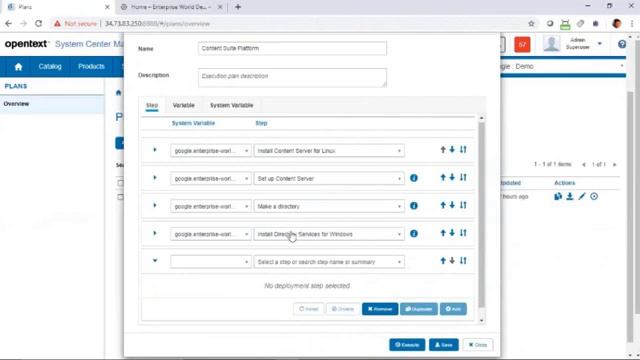Expand the 'Install Directory Services for Windows' step row

pos(155,233)
